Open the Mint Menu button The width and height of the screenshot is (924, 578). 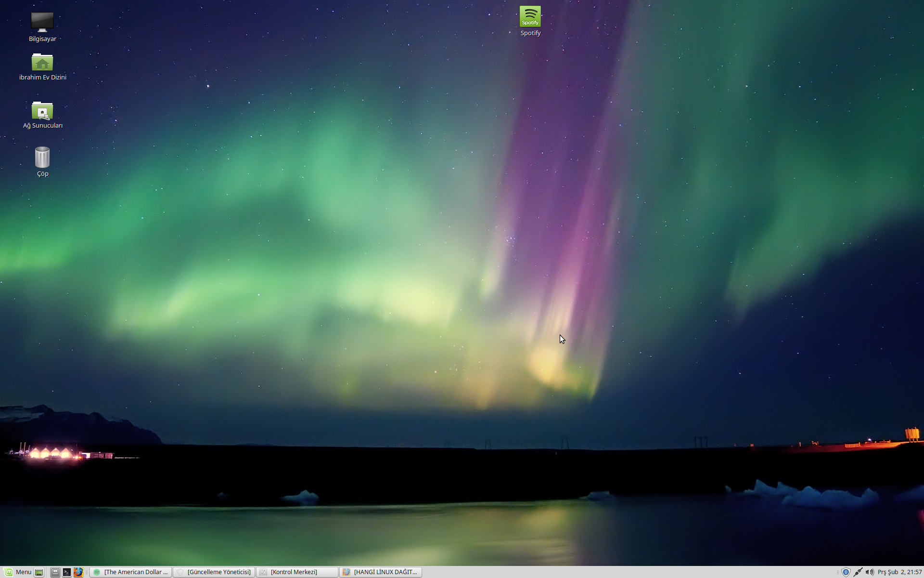[17, 572]
